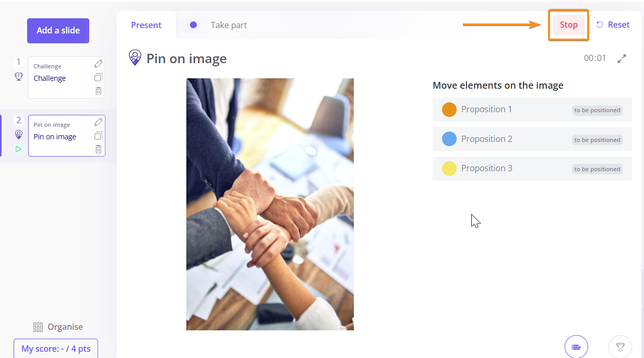Click slide number 2
Viewport: 644px width, 358px height.
click(x=19, y=120)
